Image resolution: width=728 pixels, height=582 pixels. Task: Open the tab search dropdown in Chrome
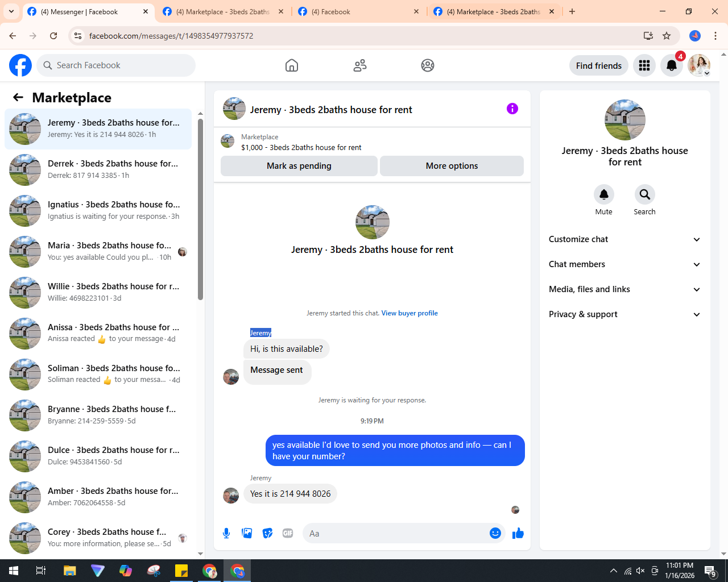click(11, 11)
